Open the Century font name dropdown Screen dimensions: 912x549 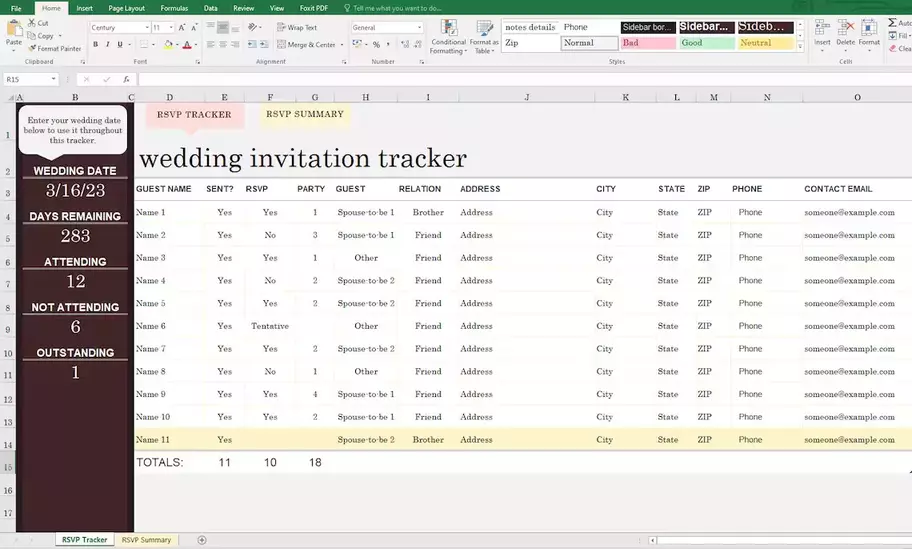point(147,28)
